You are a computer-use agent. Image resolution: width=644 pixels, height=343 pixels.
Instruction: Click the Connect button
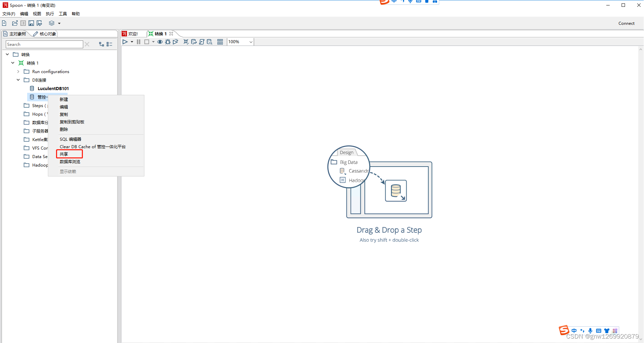point(626,23)
